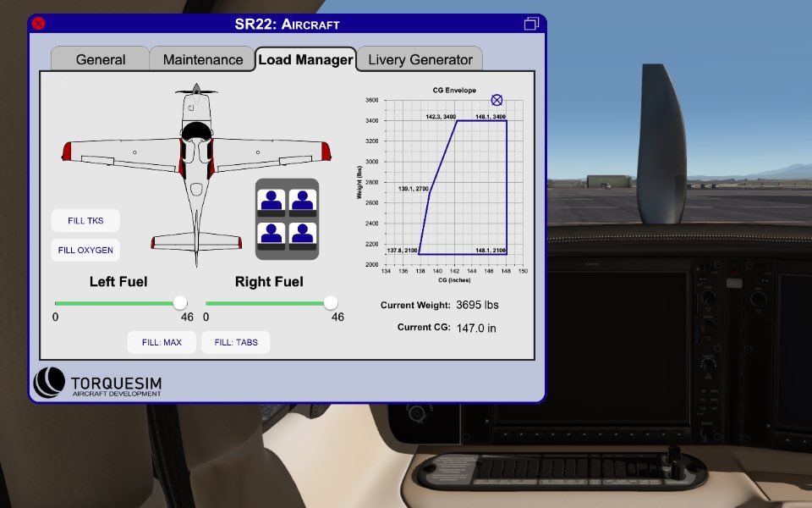
Task: Open the Livery Generator tab
Action: tap(420, 59)
